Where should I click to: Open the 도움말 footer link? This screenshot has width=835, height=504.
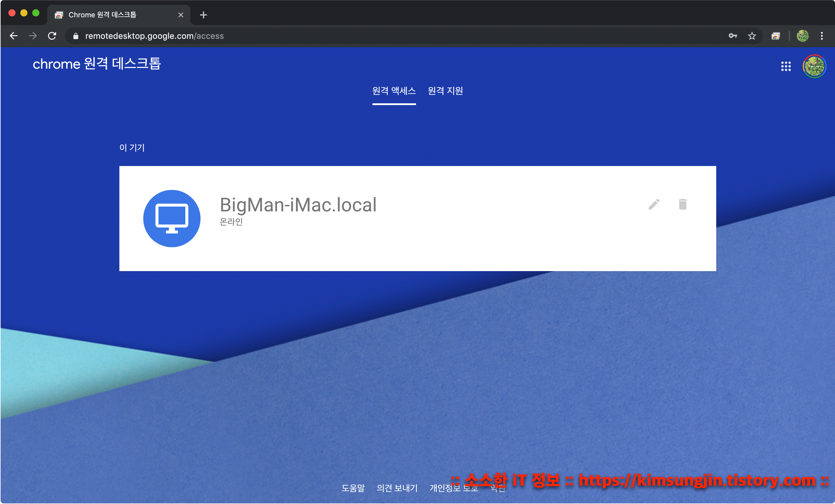point(353,488)
